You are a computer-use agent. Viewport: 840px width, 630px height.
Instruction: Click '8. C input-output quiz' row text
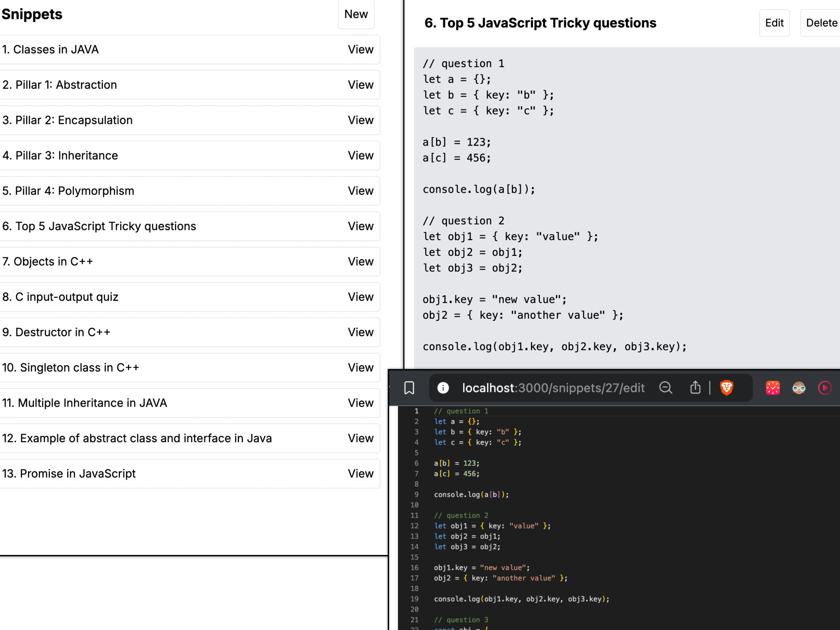[60, 297]
